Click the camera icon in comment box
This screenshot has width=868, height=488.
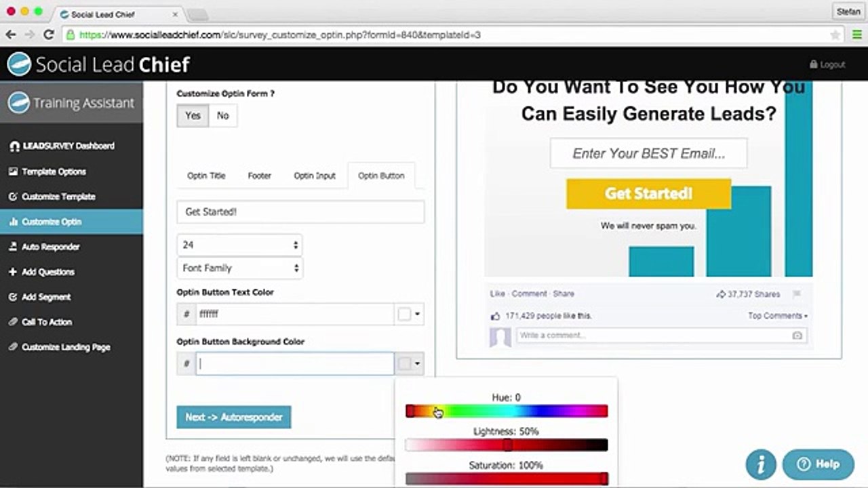[797, 335]
